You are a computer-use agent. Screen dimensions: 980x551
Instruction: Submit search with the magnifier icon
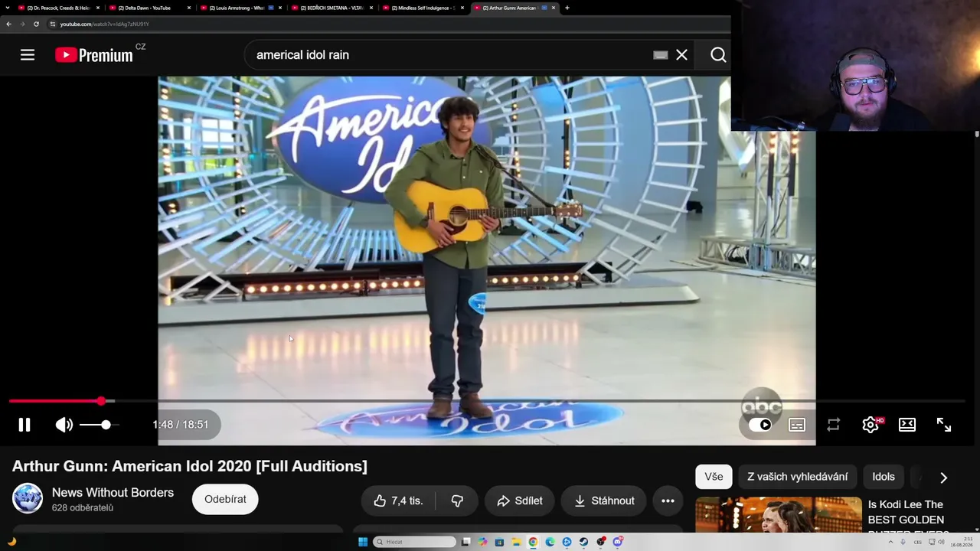tap(718, 55)
